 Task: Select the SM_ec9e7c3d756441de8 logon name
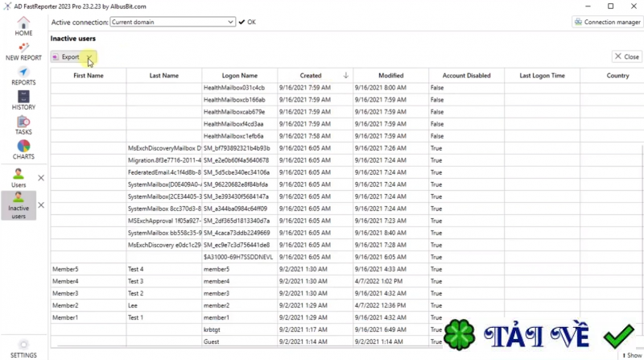239,245
